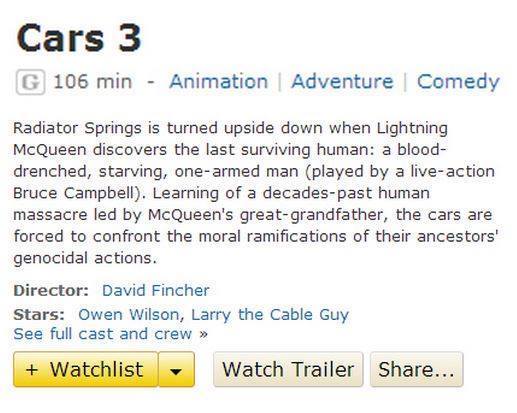Screen dimensions: 517x413
Task: Click the bold Director: label
Action: (x=51, y=290)
